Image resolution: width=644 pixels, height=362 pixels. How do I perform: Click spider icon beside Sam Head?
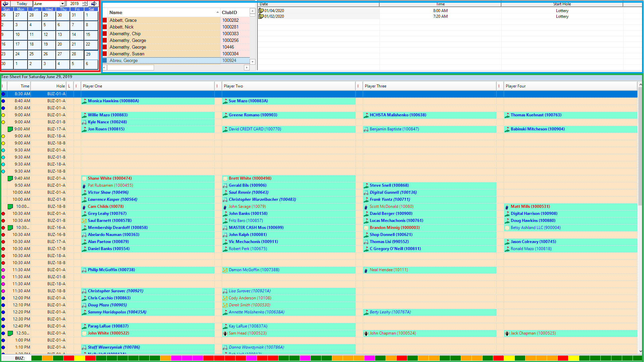[225, 334]
